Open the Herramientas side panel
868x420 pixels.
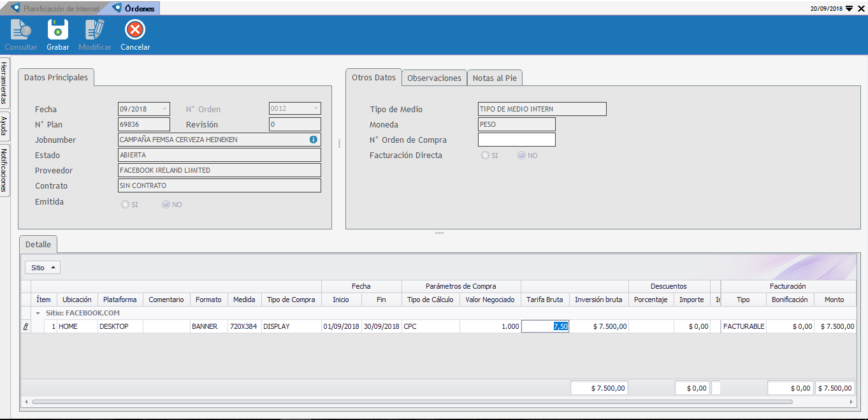coord(4,83)
